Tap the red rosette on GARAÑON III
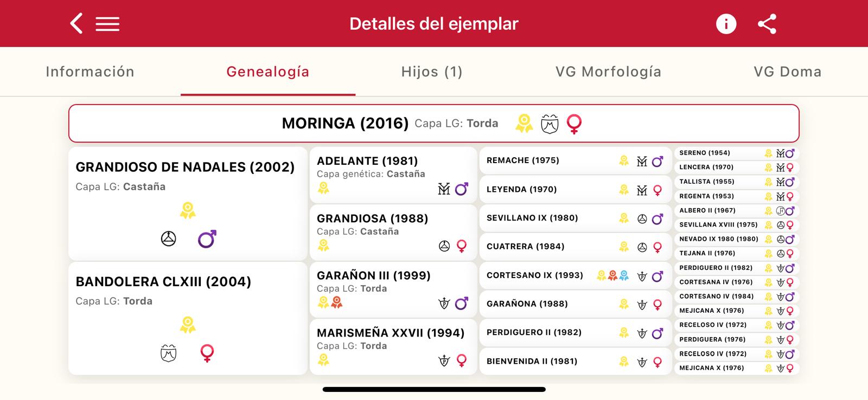This screenshot has width=868, height=400. [x=336, y=302]
